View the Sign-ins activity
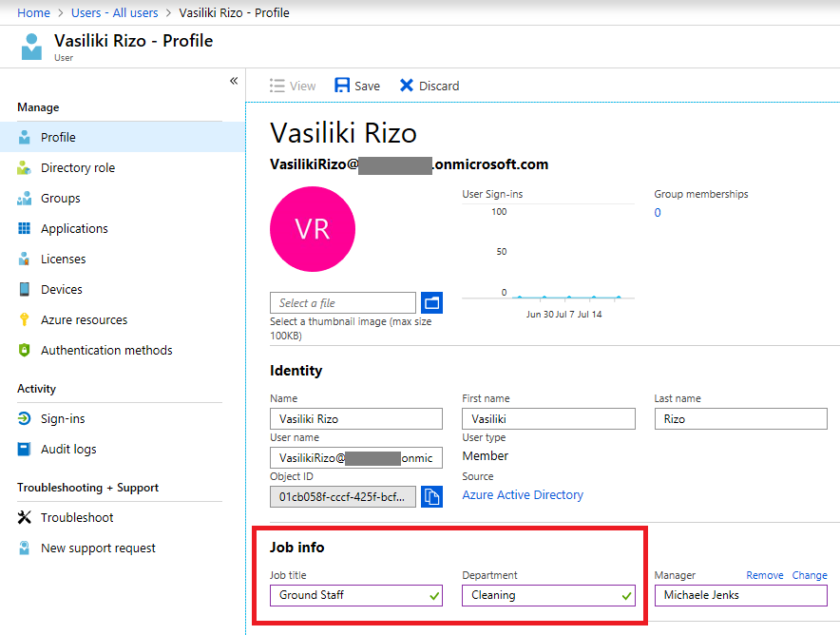This screenshot has width=840, height=635. point(62,418)
